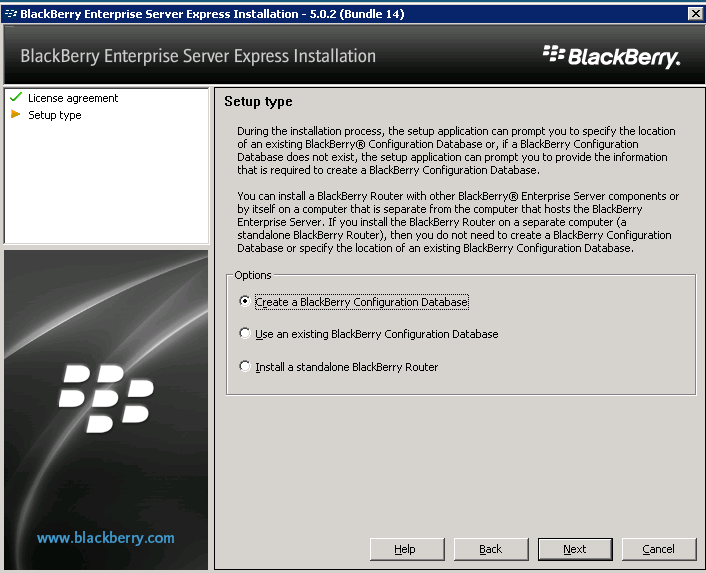Select the Setup type step
The width and height of the screenshot is (706, 573).
55,115
